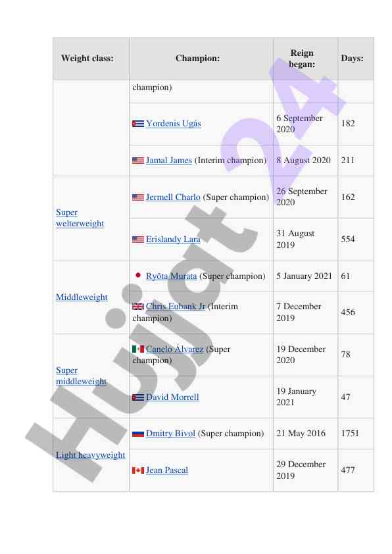392x554 pixels.
Task: Click the Russian flag beside Dmitry Bivol
Action: [x=137, y=434]
